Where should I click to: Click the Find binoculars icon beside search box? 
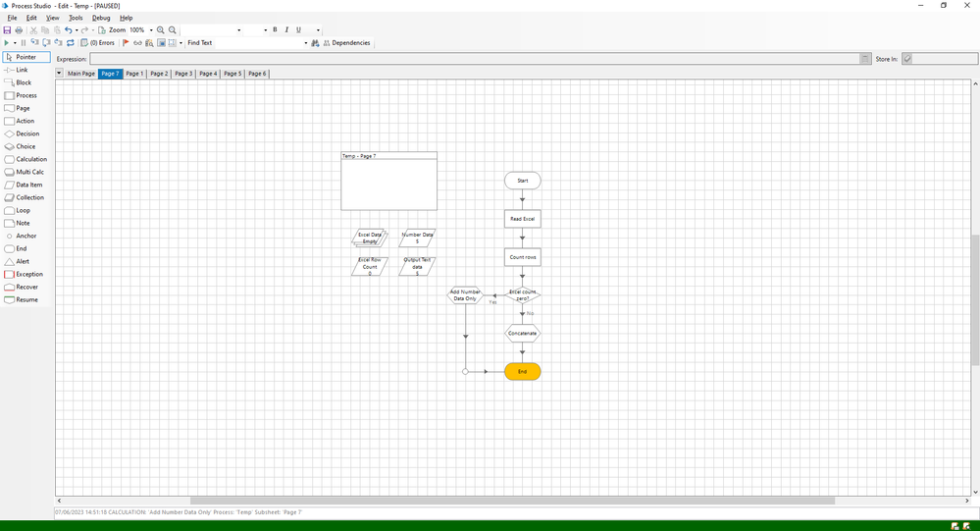tap(315, 43)
